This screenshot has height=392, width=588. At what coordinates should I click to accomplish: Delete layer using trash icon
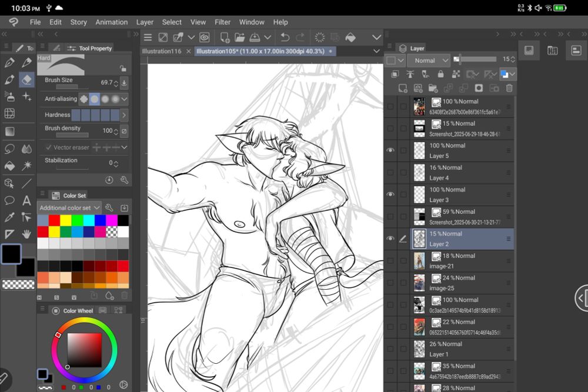point(509,88)
